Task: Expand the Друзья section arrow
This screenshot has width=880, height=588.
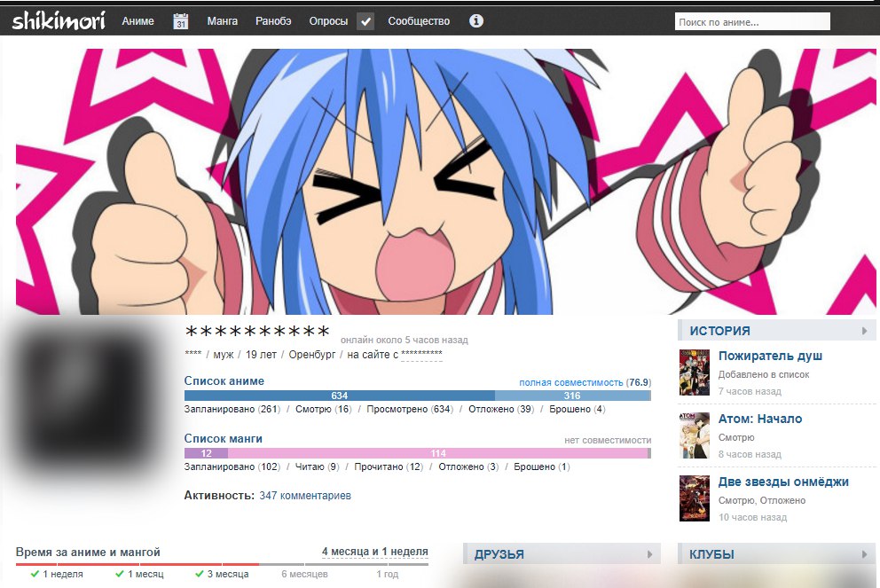Action: 650,554
